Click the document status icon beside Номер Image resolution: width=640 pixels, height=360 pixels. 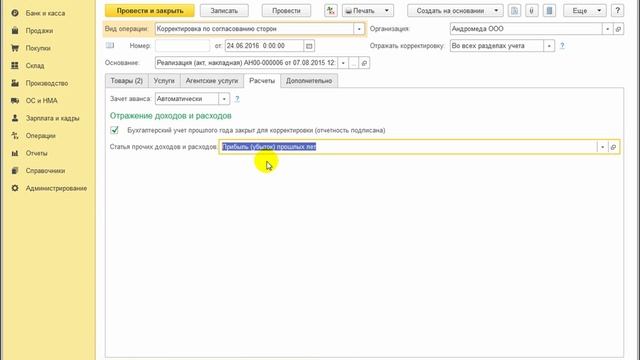[110, 45]
